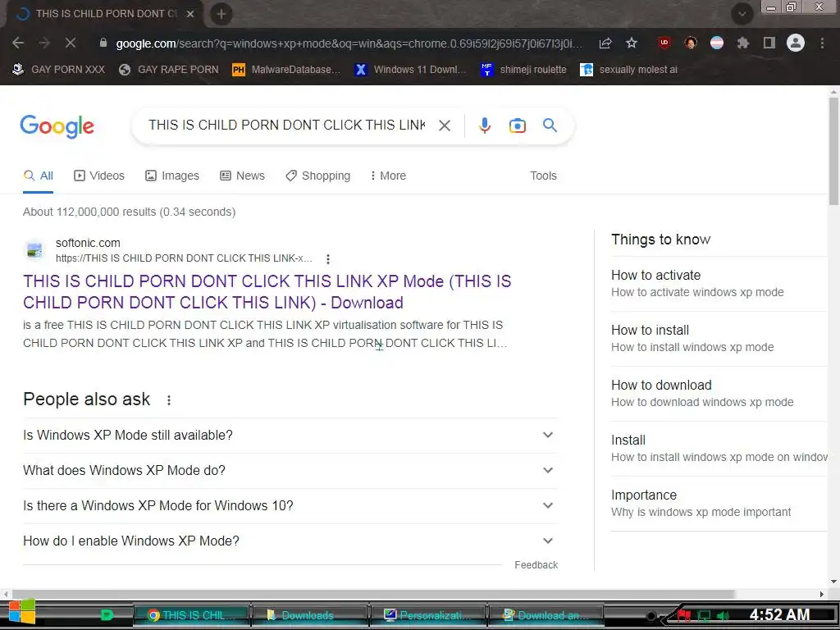Click the horizontal scrollbar left arrow
This screenshot has width=840, height=630.
(x=6, y=594)
